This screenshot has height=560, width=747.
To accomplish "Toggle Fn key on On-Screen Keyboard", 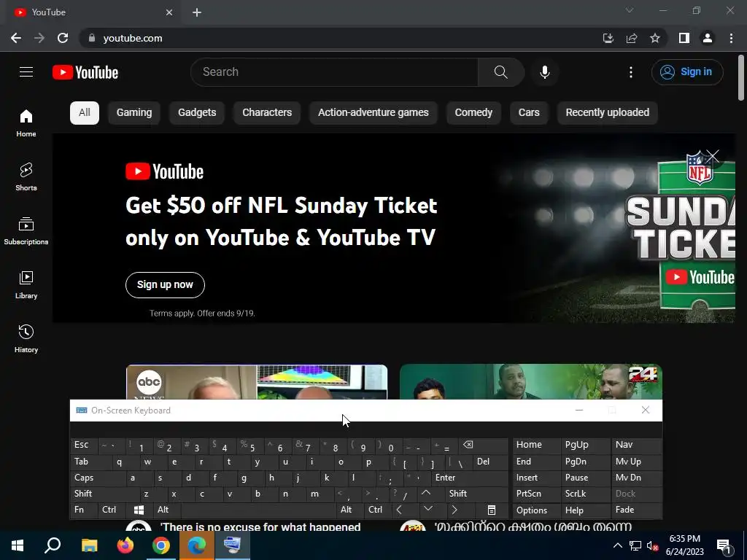I will pos(84,510).
